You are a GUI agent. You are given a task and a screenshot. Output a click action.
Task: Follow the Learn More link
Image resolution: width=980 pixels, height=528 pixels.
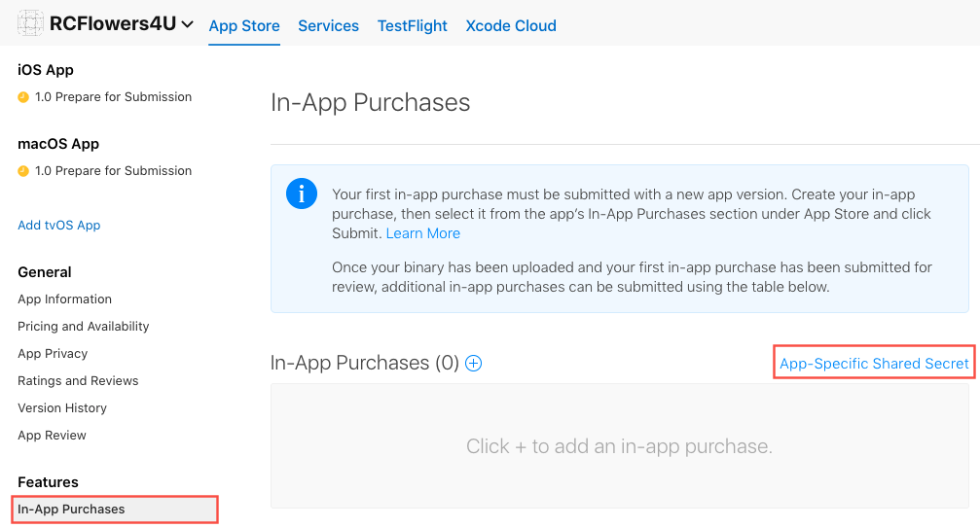point(423,233)
